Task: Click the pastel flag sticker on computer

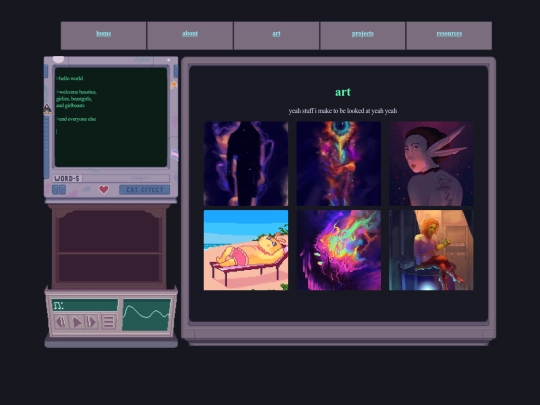Action: 175,155
